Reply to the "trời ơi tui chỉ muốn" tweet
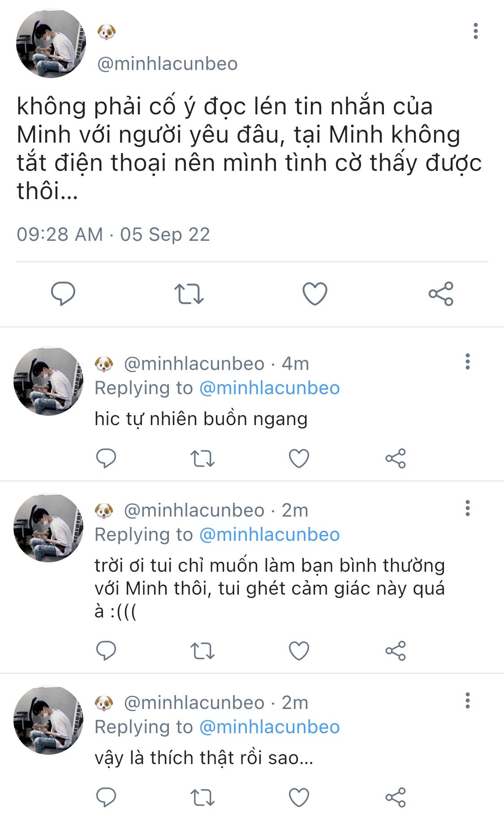 106,651
